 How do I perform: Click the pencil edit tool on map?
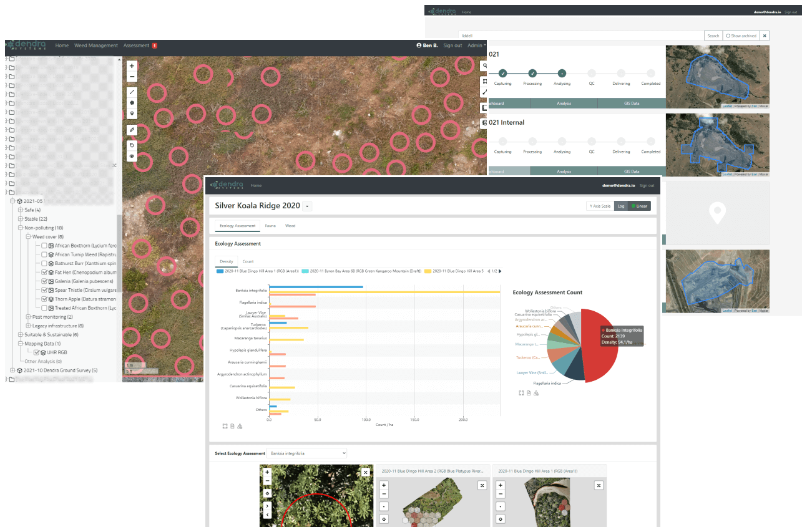(x=132, y=130)
